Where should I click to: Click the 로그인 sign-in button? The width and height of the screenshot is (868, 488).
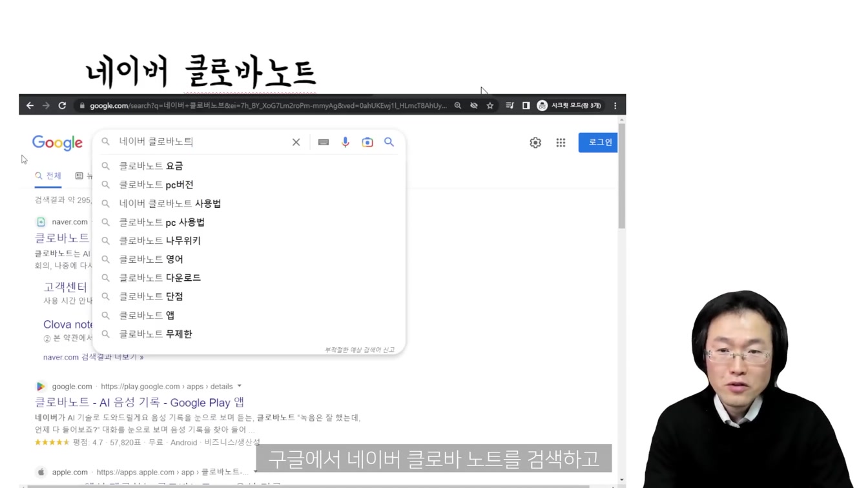pyautogui.click(x=598, y=142)
